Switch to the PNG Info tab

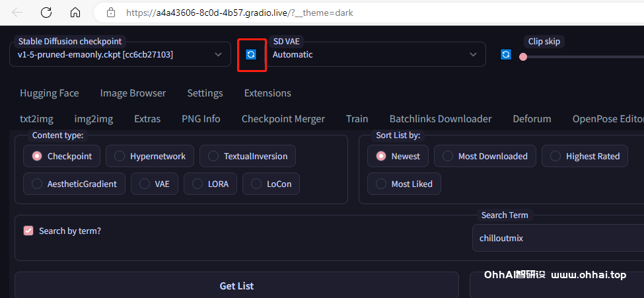tap(201, 119)
